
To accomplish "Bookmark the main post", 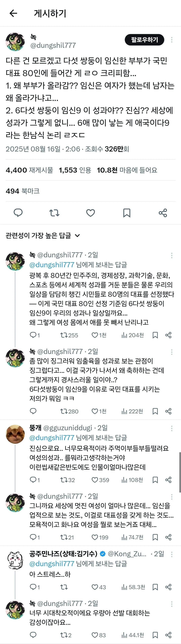I will [127, 213].
